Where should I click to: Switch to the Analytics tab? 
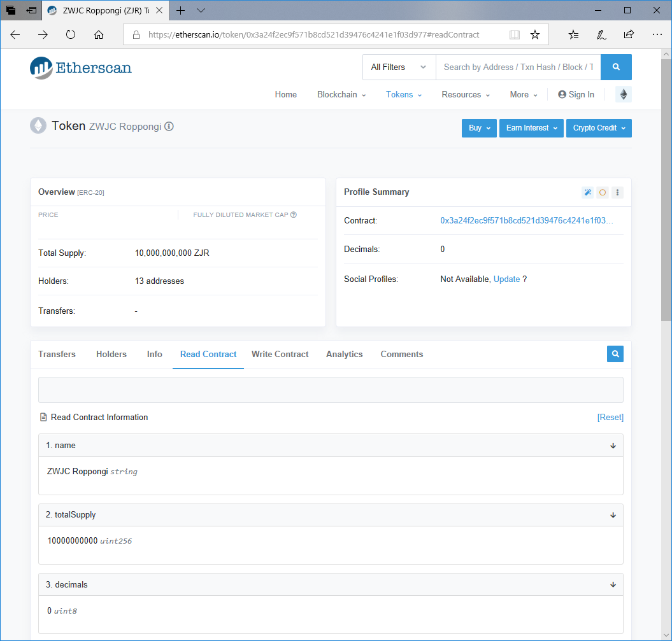click(x=344, y=354)
